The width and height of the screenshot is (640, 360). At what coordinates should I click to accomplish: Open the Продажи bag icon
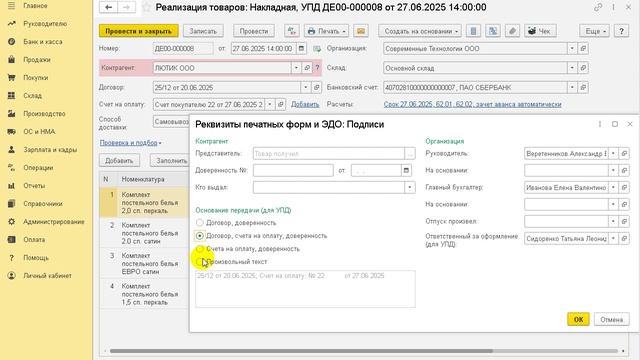click(x=11, y=60)
